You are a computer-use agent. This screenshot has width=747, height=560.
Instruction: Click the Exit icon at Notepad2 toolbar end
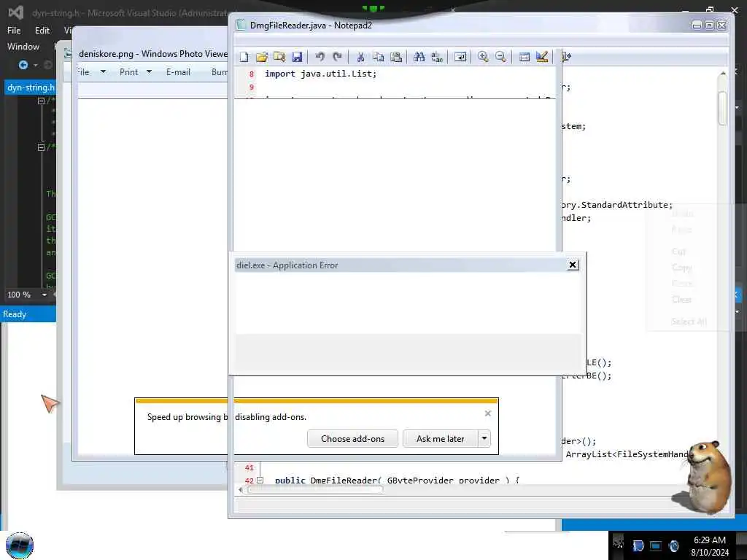click(x=566, y=57)
